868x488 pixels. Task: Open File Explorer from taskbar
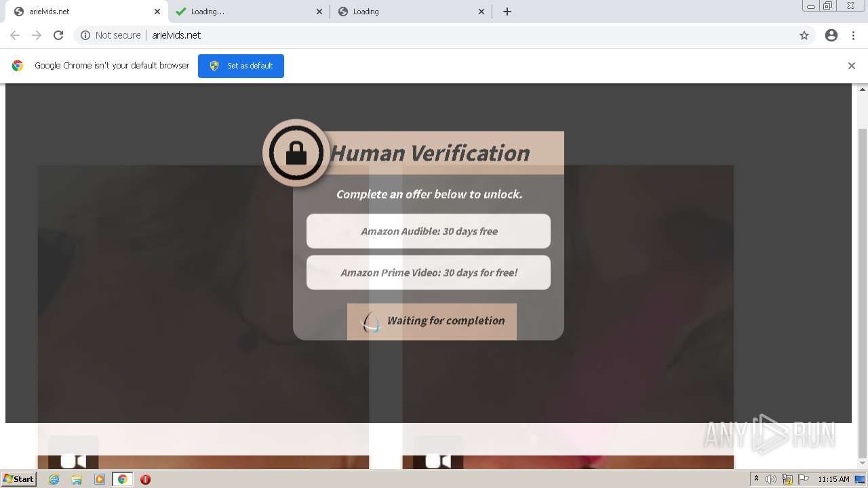tap(77, 479)
